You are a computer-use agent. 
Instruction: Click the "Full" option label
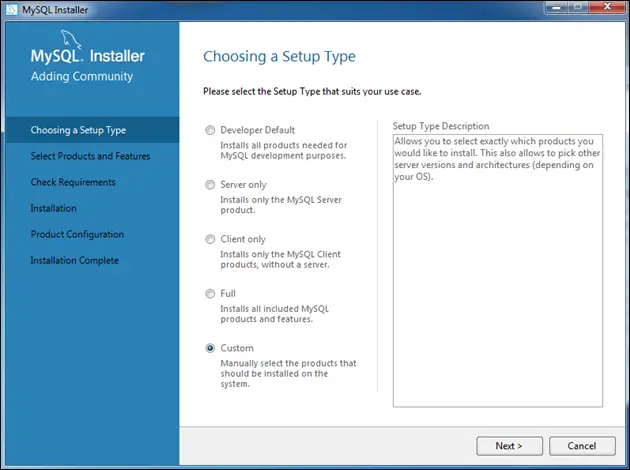click(228, 294)
